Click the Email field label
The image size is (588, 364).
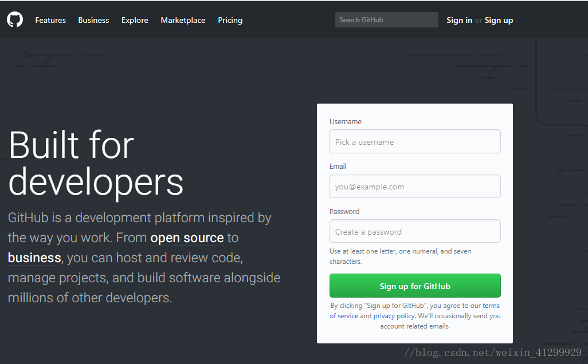[x=338, y=167]
